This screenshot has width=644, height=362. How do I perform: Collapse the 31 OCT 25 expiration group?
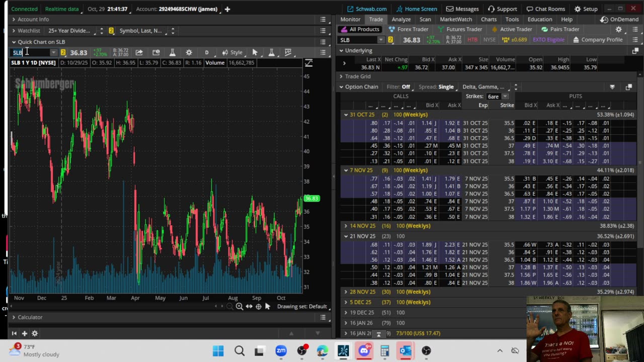click(x=346, y=115)
